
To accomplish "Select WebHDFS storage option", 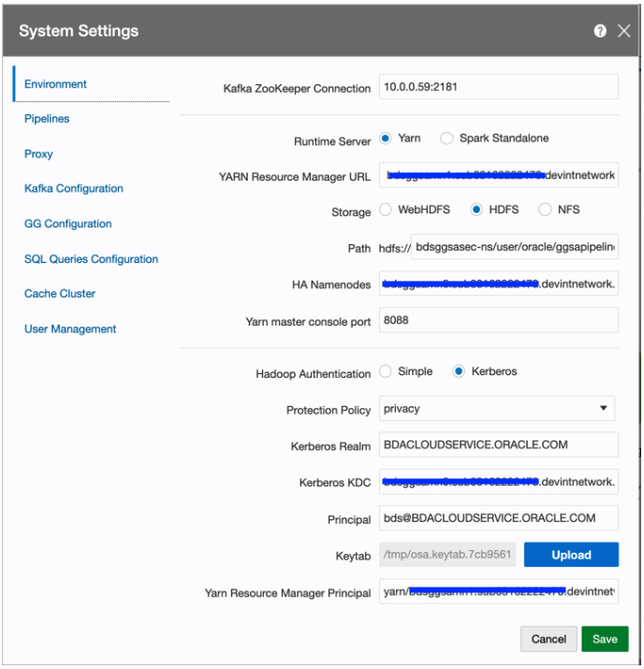I will (x=386, y=210).
